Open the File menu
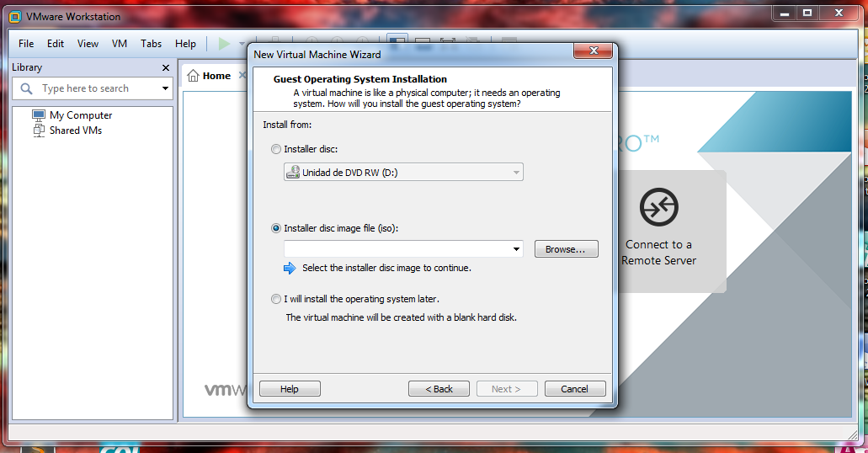The height and width of the screenshot is (453, 868). pos(26,44)
